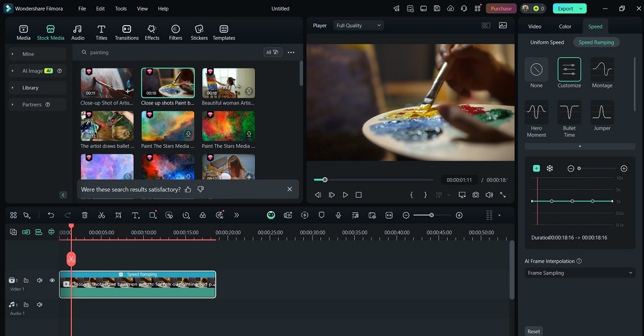This screenshot has width=644, height=336.
Task: Click the player playback progress slider
Action: pos(374,180)
